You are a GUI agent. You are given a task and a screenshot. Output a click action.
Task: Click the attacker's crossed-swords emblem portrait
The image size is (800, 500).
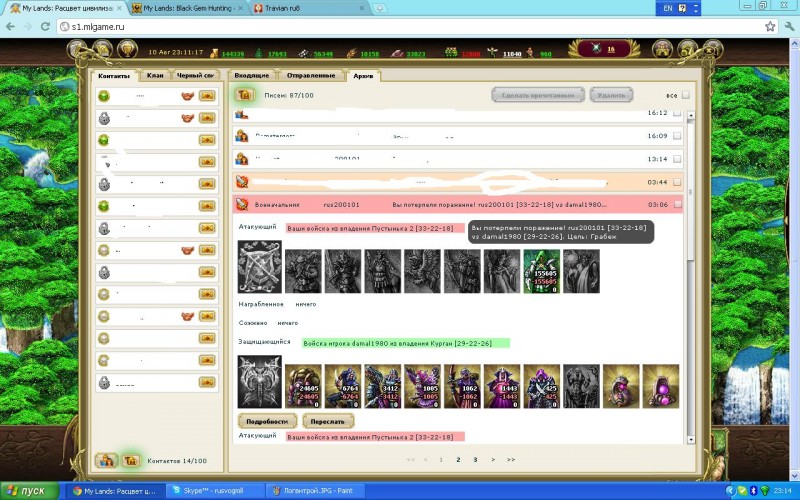coord(260,267)
